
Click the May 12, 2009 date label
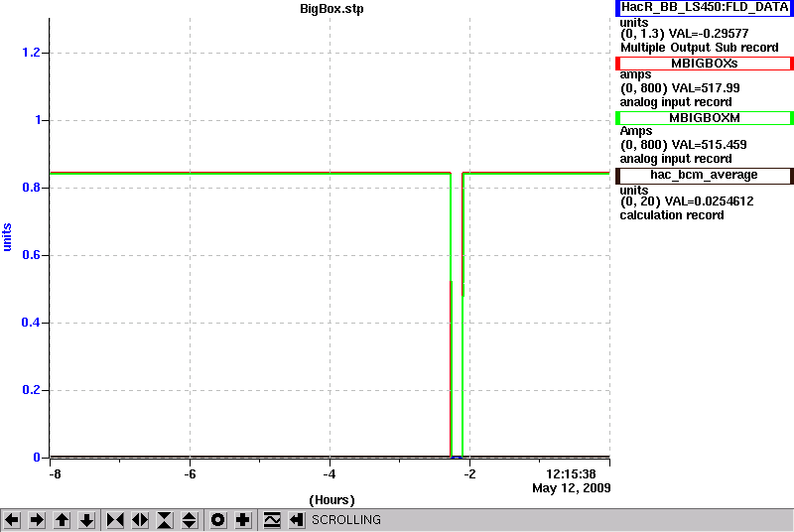pyautogui.click(x=572, y=488)
